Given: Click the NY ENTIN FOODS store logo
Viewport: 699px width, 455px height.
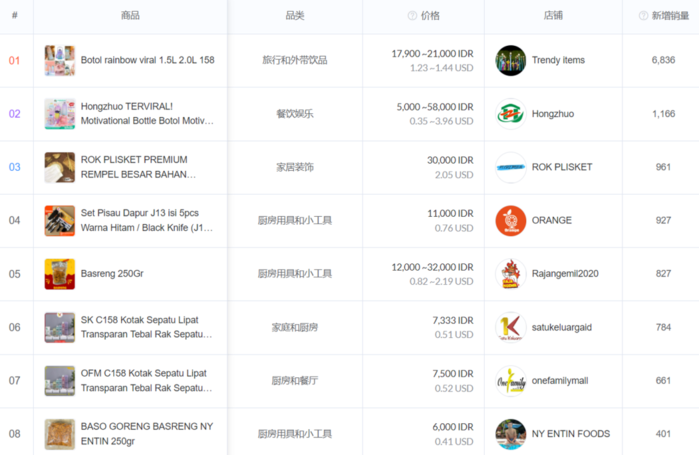Looking at the screenshot, I should [x=510, y=434].
